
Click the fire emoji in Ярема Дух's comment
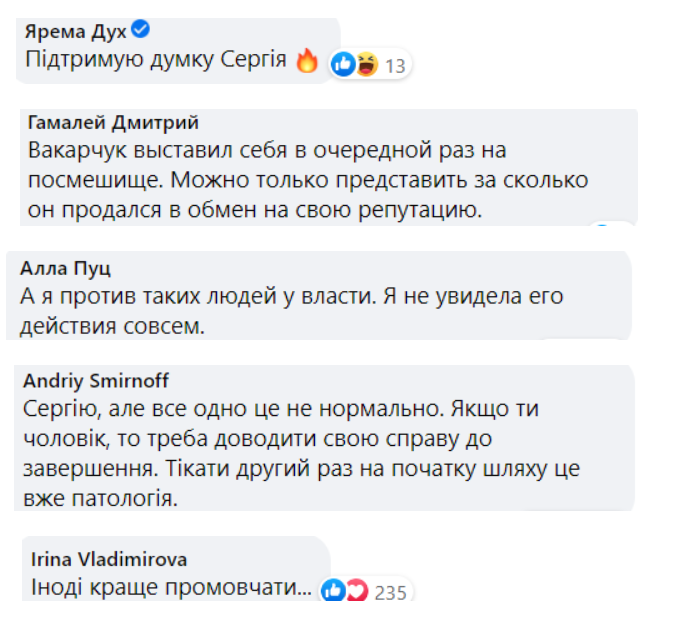click(307, 60)
